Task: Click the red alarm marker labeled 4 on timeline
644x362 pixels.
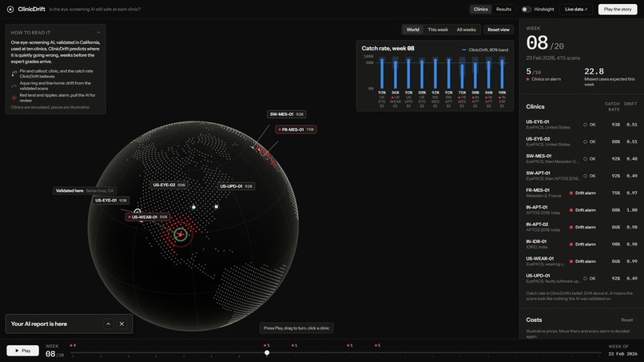Action: coord(73,345)
